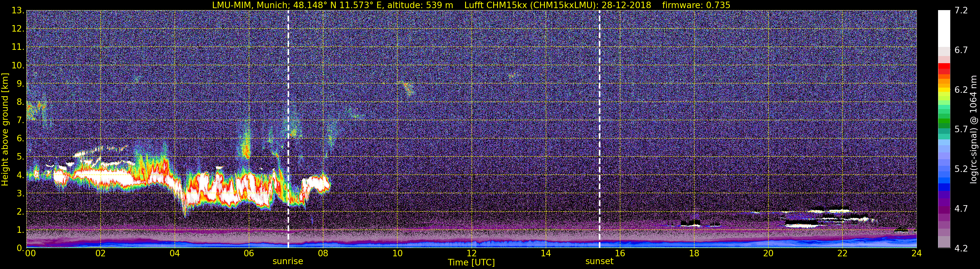Click the time axis tick label 02

point(101,253)
